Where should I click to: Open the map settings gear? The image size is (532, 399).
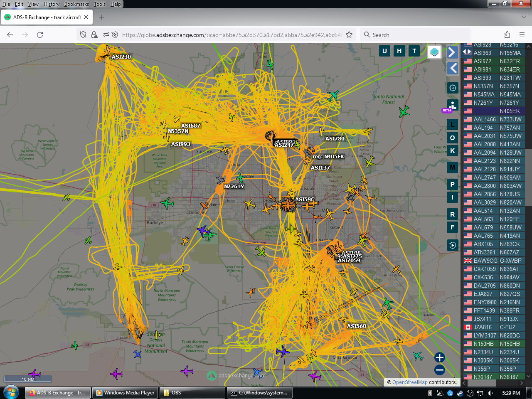pos(453,88)
